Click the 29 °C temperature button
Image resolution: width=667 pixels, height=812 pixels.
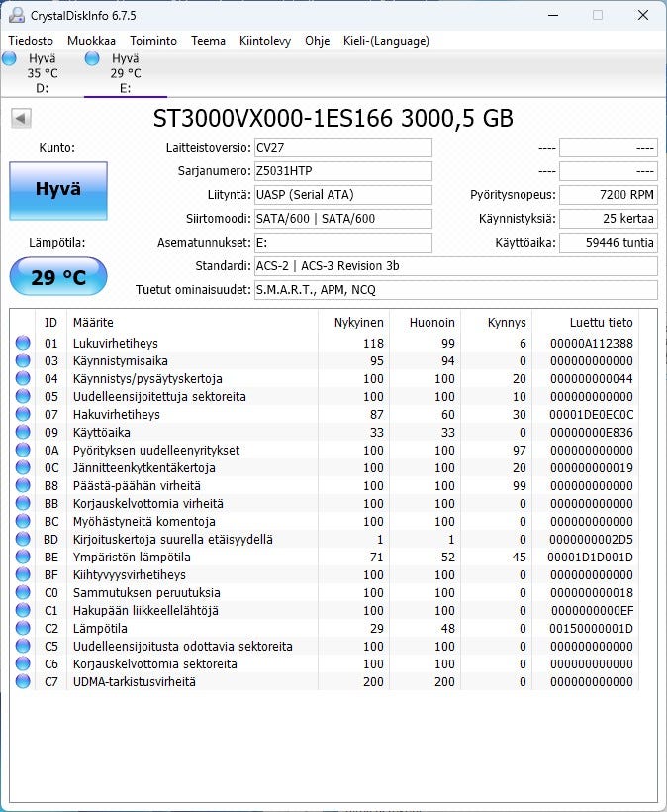click(x=58, y=276)
